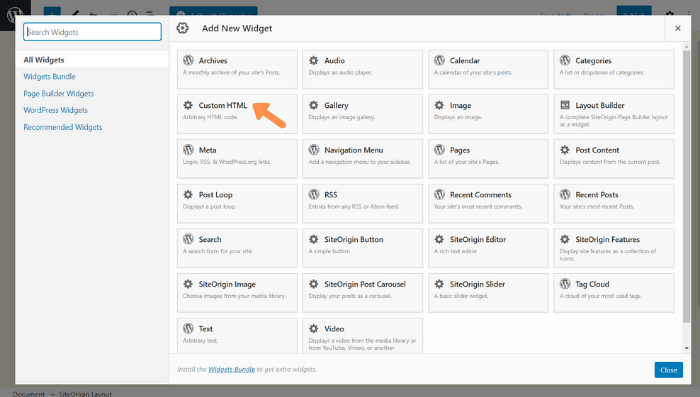
Task: Click the scrollbar up arrow
Action: coord(686,46)
